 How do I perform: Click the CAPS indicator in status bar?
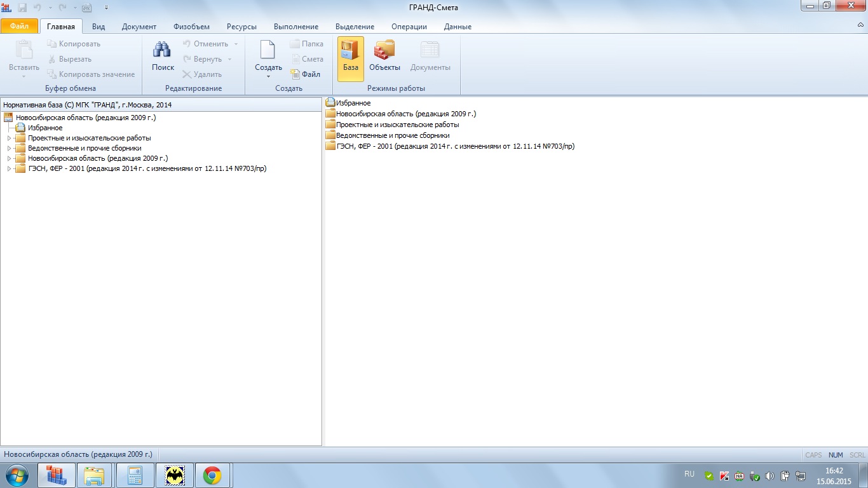click(813, 455)
